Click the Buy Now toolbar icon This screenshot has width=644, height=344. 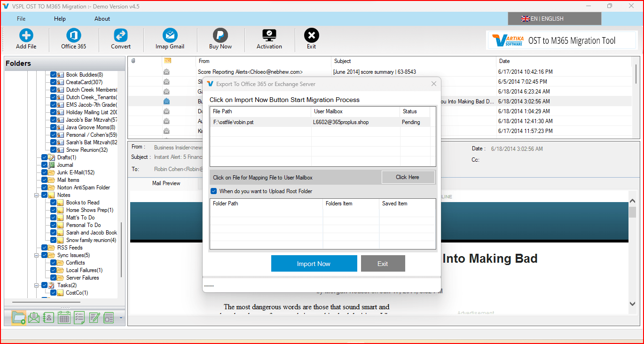coord(220,36)
